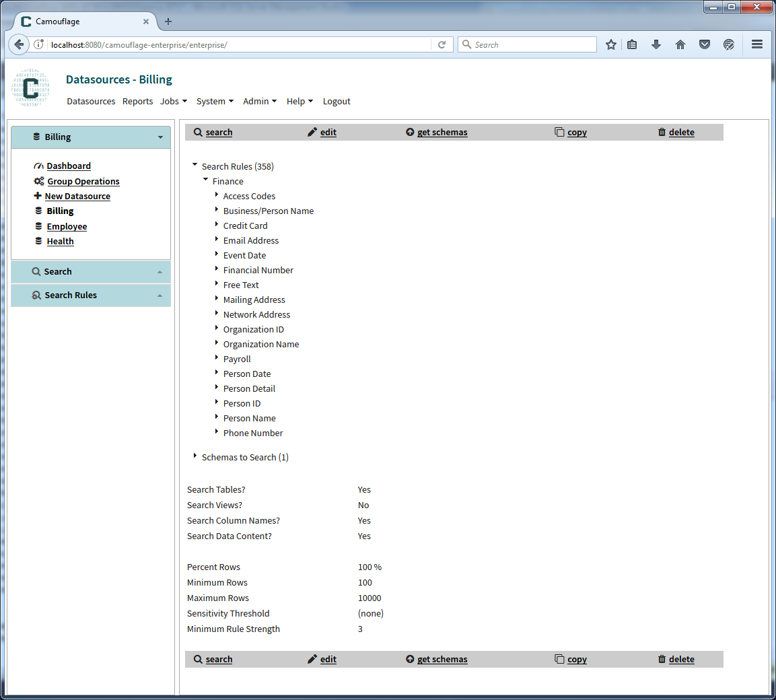Click the trash delete icon
This screenshot has width=776, height=700.
click(661, 132)
